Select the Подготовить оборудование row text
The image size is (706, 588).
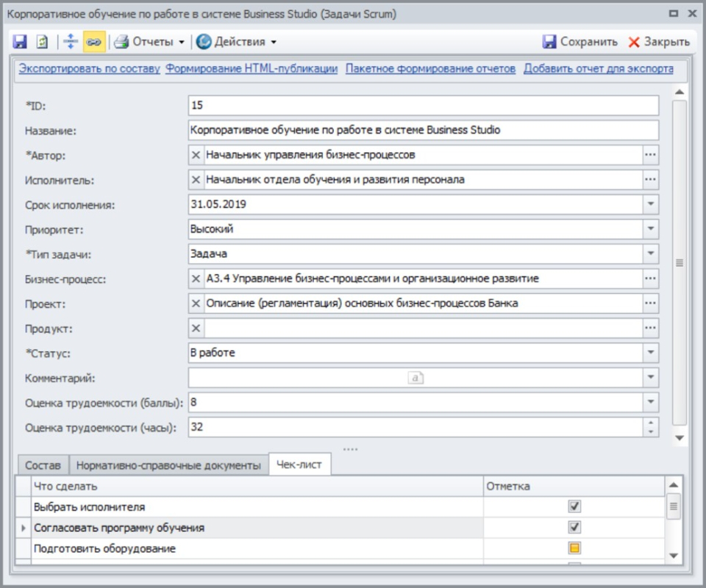click(x=104, y=548)
